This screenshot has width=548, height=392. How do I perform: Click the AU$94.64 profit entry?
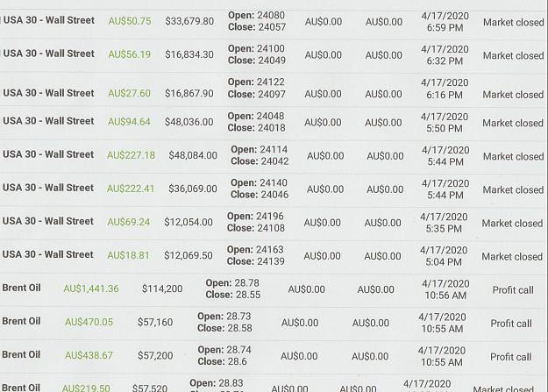click(129, 122)
